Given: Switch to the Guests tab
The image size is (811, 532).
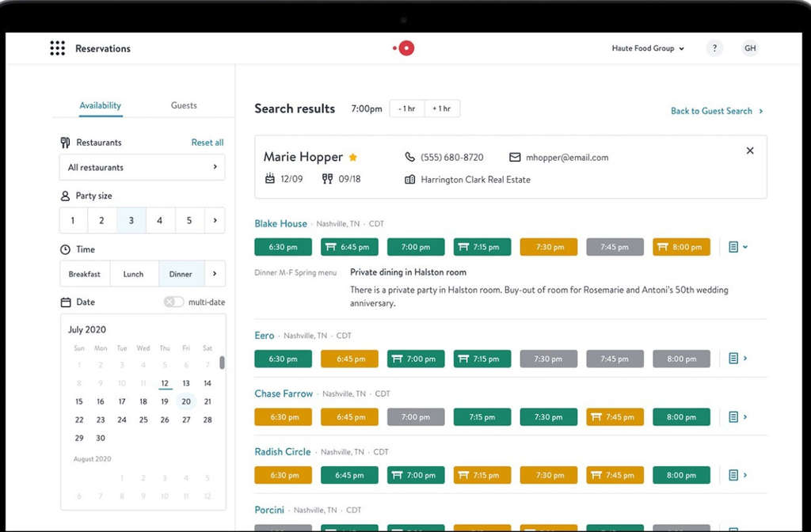Looking at the screenshot, I should tap(184, 105).
